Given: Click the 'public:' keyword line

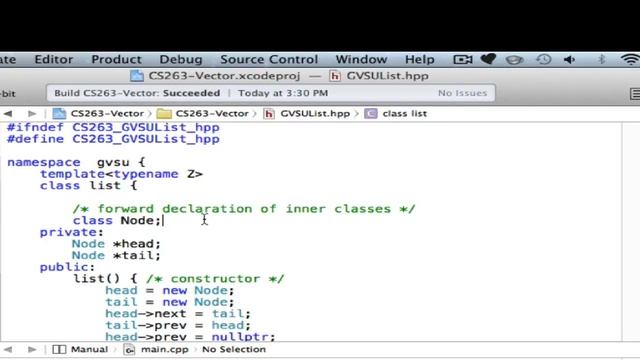Looking at the screenshot, I should point(67,267).
